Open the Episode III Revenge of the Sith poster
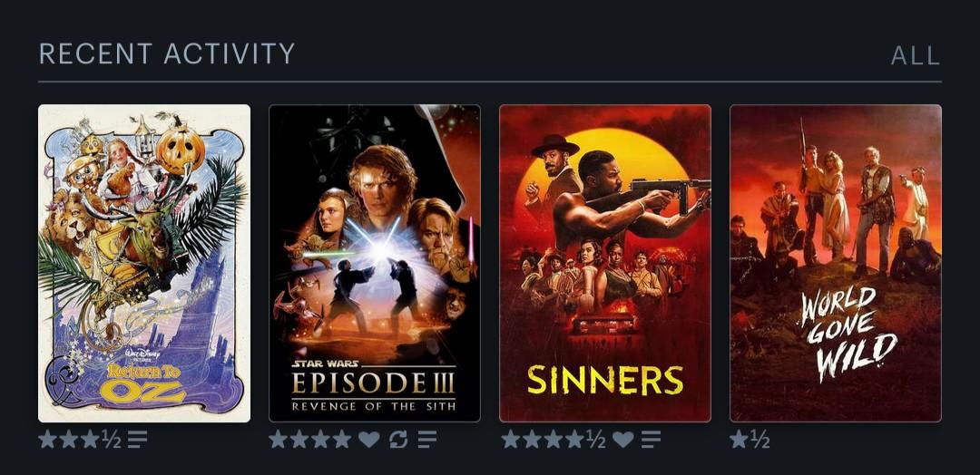The width and height of the screenshot is (980, 475). point(375,264)
